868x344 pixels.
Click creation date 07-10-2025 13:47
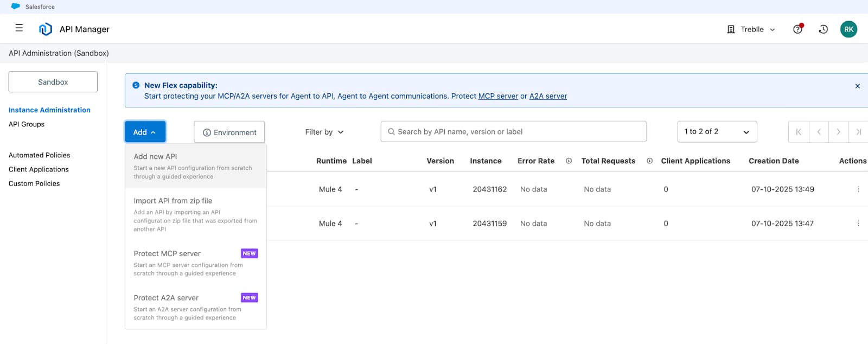782,224
